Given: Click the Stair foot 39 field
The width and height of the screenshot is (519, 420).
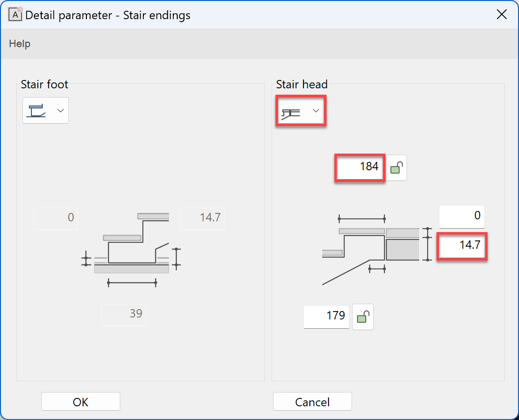Looking at the screenshot, I should [x=124, y=315].
